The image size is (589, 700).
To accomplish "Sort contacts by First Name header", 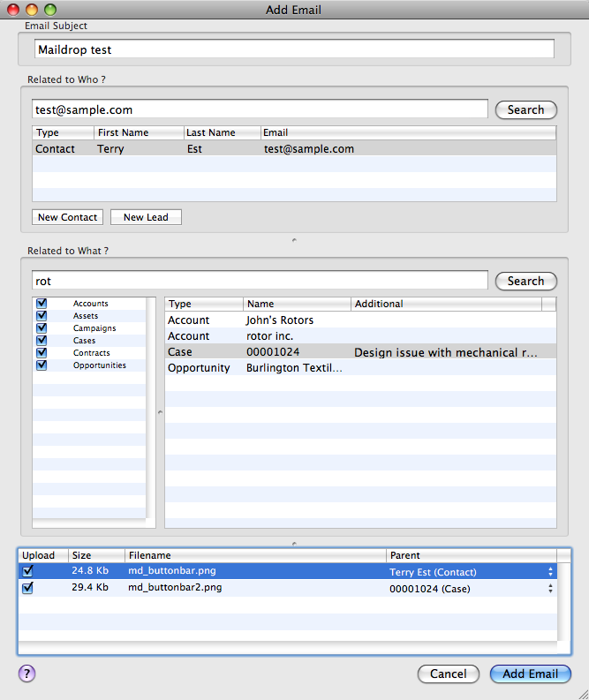I will pos(139,132).
